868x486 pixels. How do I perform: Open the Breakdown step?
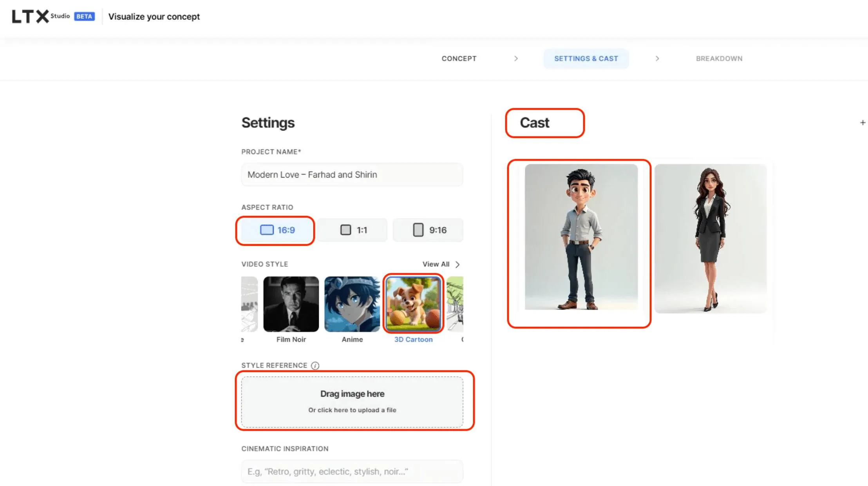click(719, 58)
